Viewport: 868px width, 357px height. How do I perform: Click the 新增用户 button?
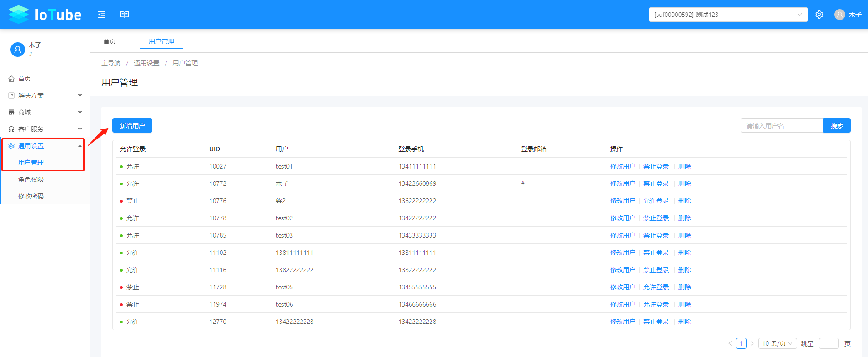132,126
